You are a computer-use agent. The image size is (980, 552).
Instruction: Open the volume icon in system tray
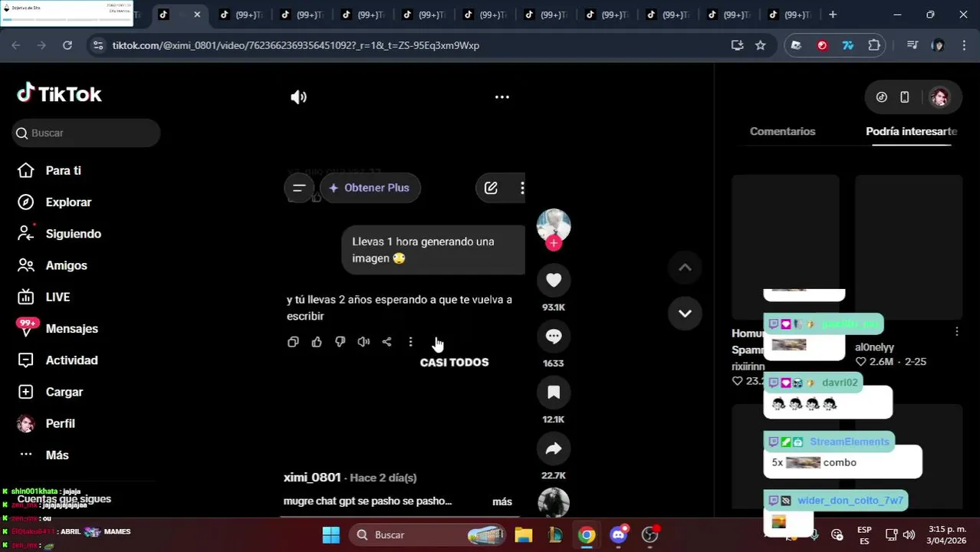[909, 535]
